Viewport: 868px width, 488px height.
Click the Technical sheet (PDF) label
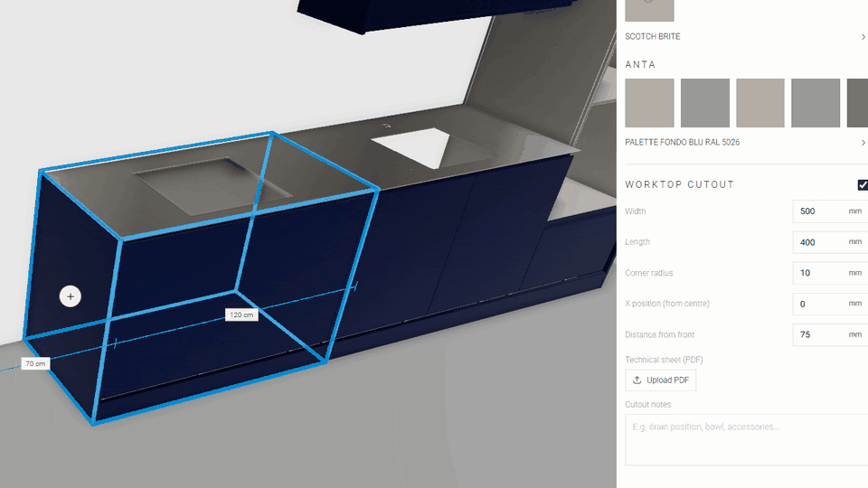tap(664, 360)
